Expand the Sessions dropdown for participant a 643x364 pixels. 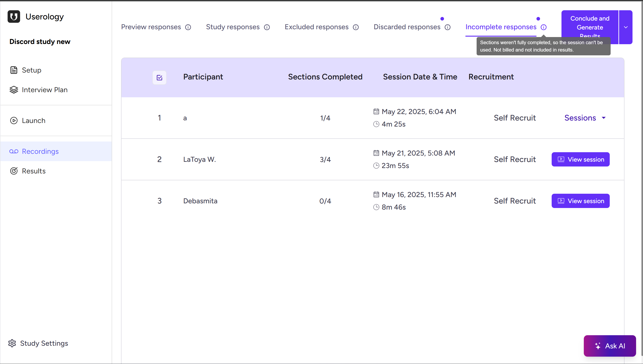point(585,118)
